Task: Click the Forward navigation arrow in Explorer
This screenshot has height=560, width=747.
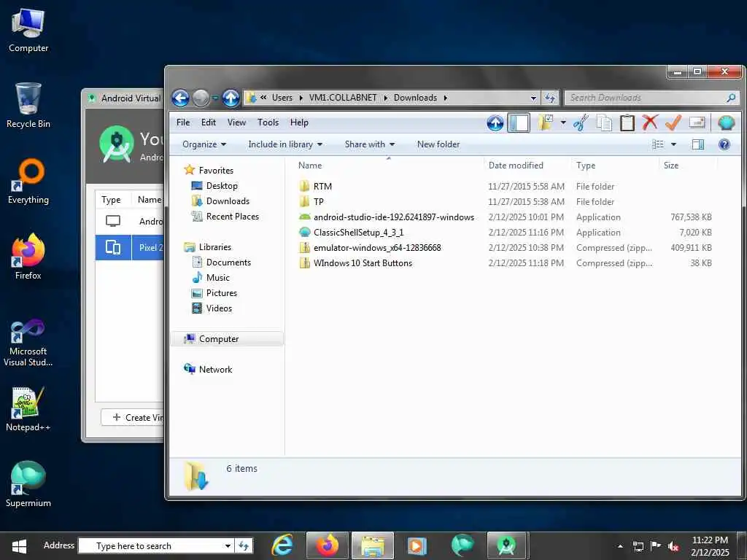Action: click(201, 98)
